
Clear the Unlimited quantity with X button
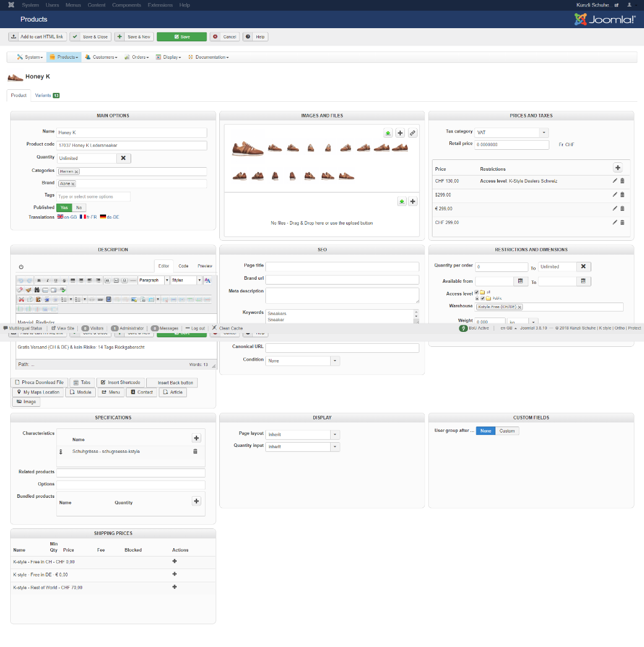tap(123, 158)
